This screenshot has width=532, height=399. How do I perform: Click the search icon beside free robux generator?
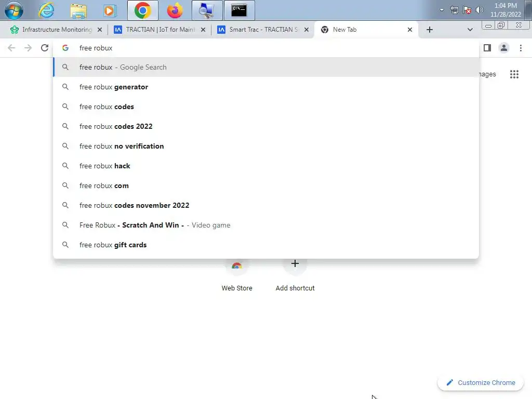click(65, 87)
